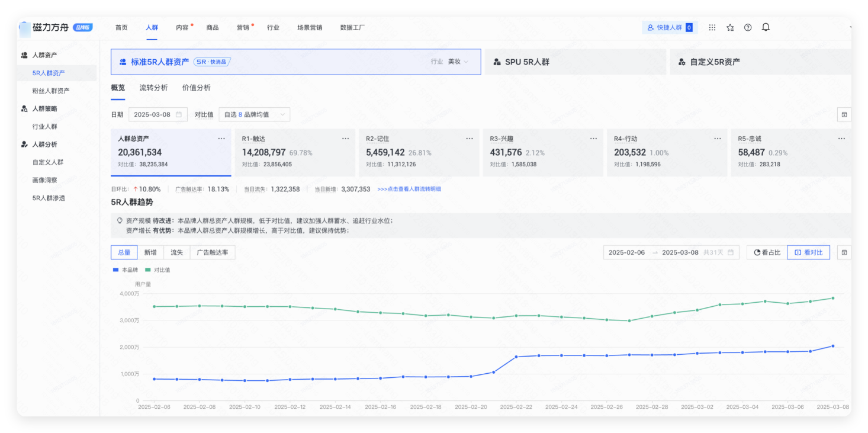868x433 pixels.
Task: Open the 快捷人群 quick audience panel
Action: [669, 27]
